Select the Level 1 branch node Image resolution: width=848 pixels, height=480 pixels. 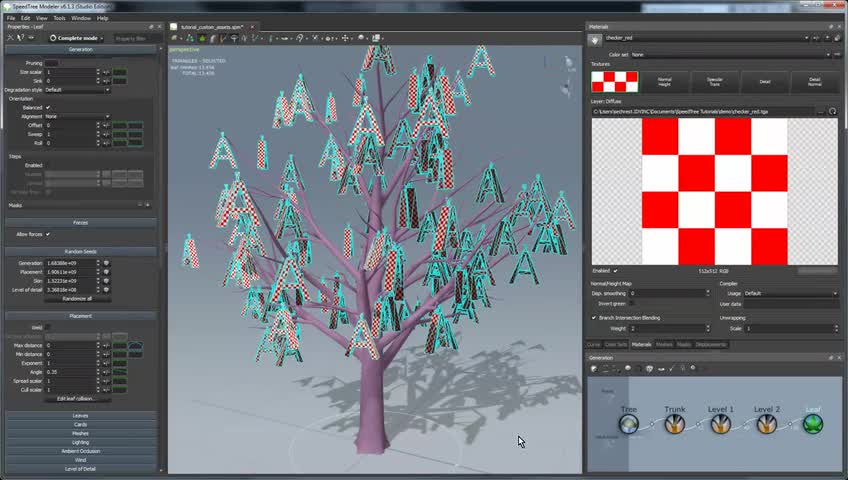720,424
